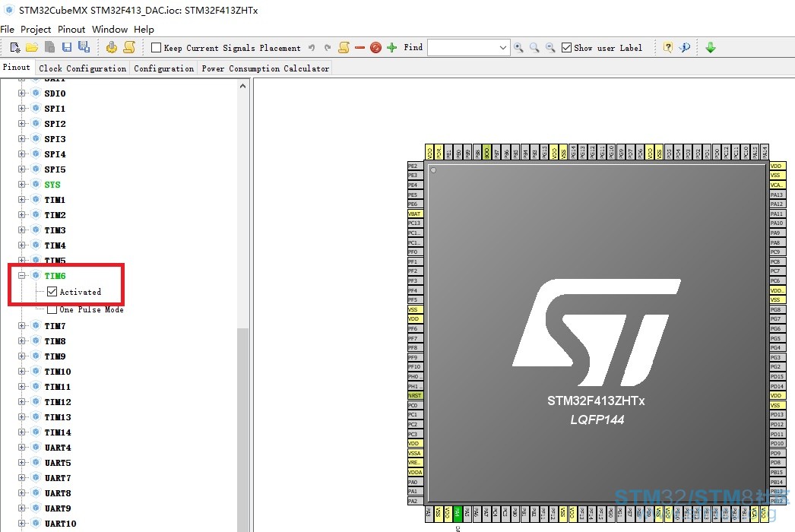Expand the TIM7 tree node
The width and height of the screenshot is (795, 532).
coord(21,325)
